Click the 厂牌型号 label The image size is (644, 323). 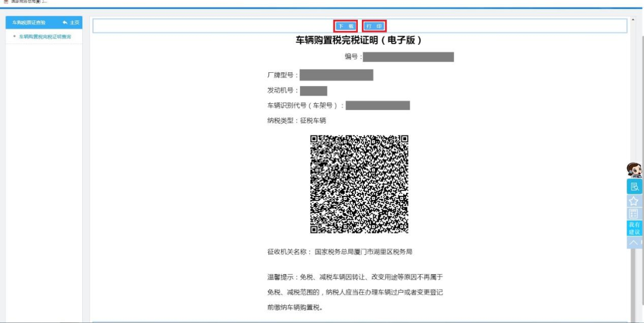[283, 75]
